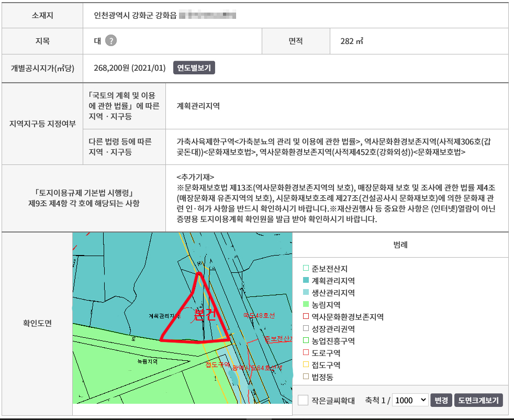Click the green 농림지역 legend swatch
This screenshot has height=420, width=514.
pos(306,305)
